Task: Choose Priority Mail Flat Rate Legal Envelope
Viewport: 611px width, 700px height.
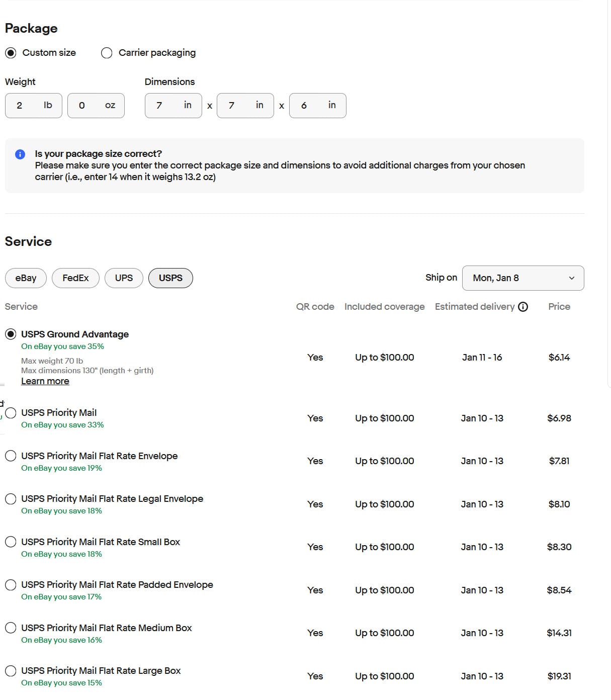Action: [11, 499]
